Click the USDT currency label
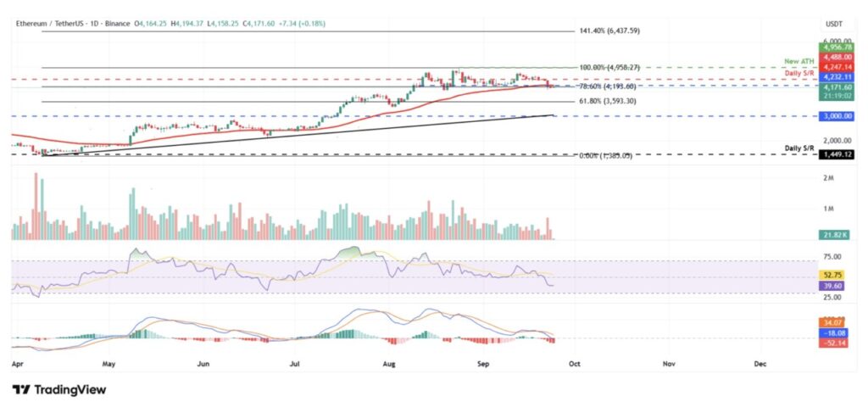 835,25
